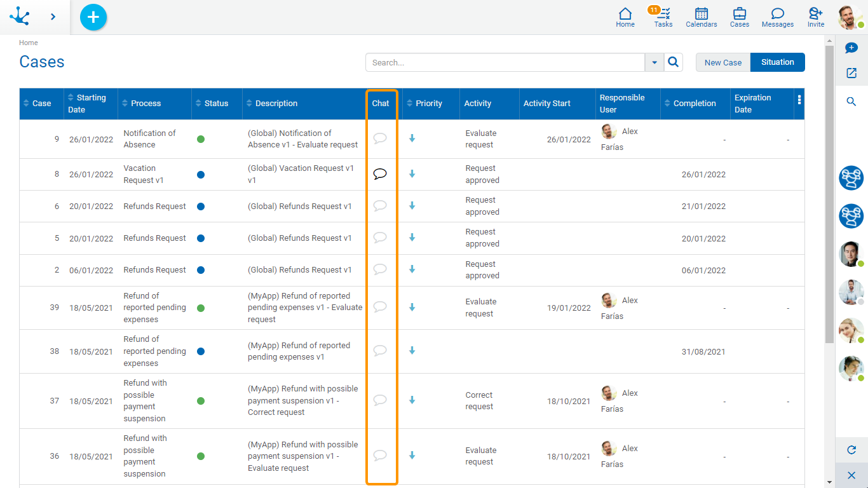Click the Chat column header
This screenshot has height=488, width=868.
pos(381,104)
